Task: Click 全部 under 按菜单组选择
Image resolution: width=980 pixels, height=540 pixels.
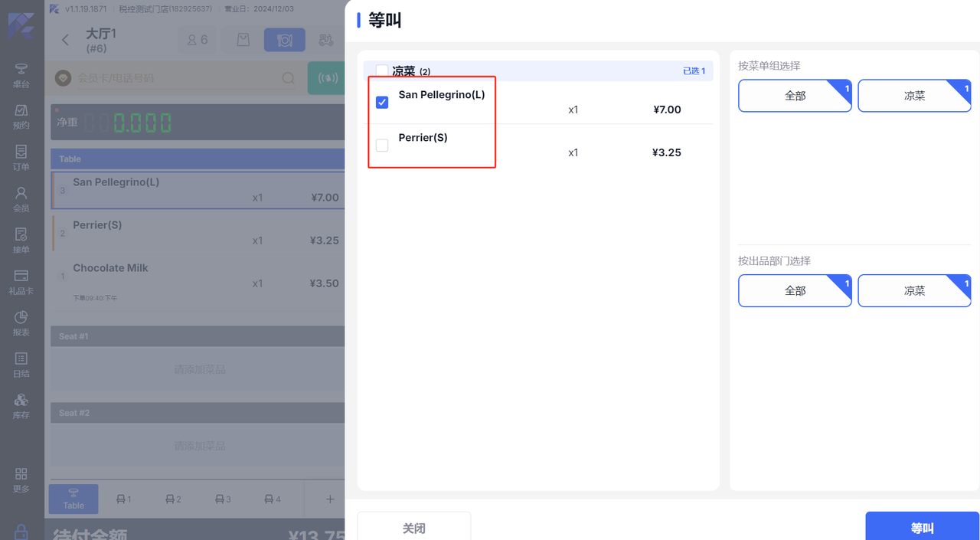Action: tap(795, 96)
